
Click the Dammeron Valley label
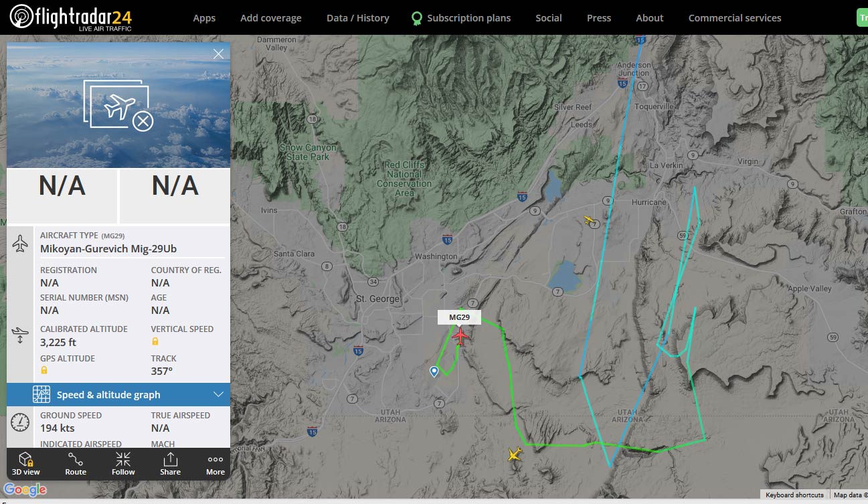coord(276,44)
